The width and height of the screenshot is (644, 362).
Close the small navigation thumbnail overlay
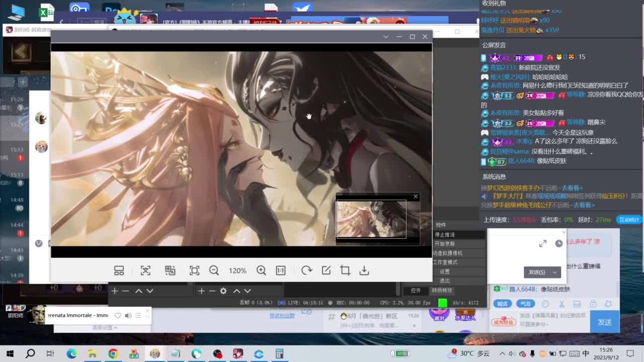pyautogui.click(x=416, y=197)
